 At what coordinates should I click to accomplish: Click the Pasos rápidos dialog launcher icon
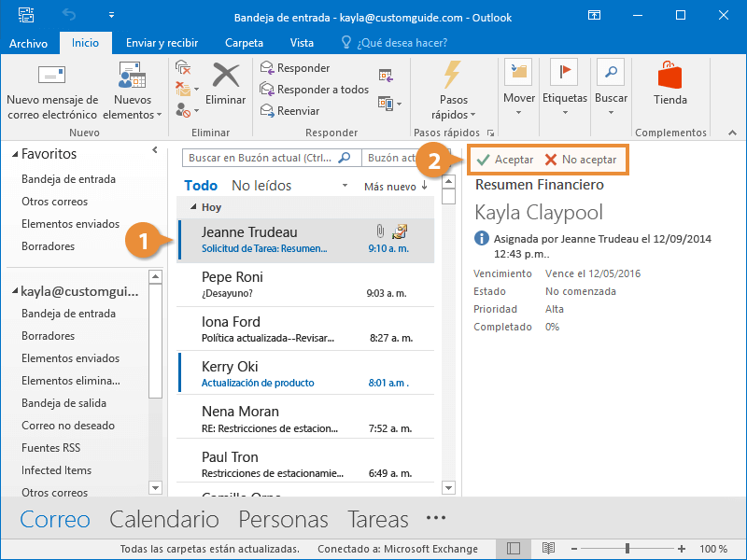[x=490, y=133]
